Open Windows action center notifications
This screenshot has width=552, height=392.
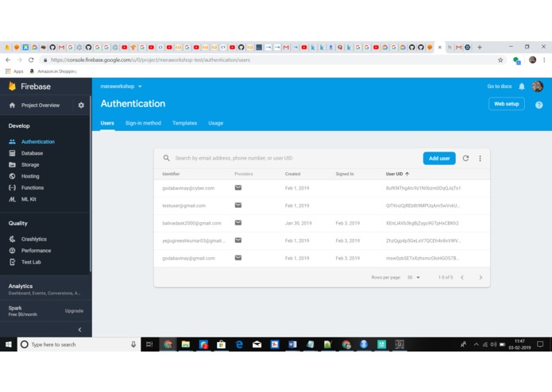coord(540,344)
